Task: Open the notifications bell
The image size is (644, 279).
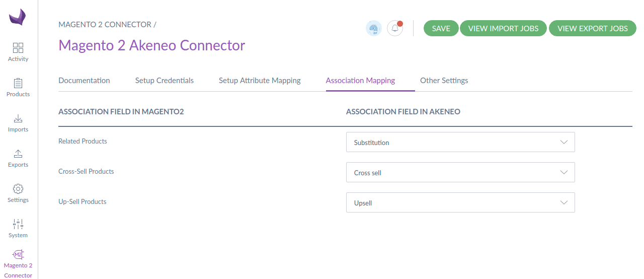Action: [x=395, y=28]
